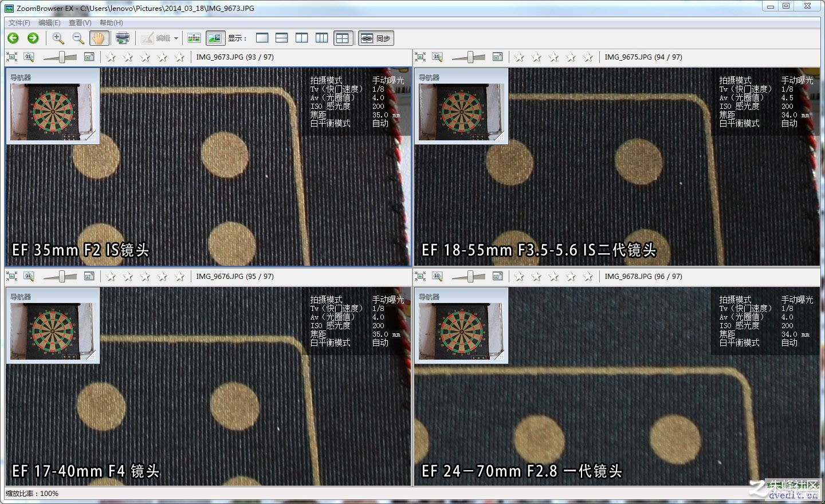Open the 编辑 edit dropdown in toolbar
This screenshot has width=825, height=504.
pos(160,38)
